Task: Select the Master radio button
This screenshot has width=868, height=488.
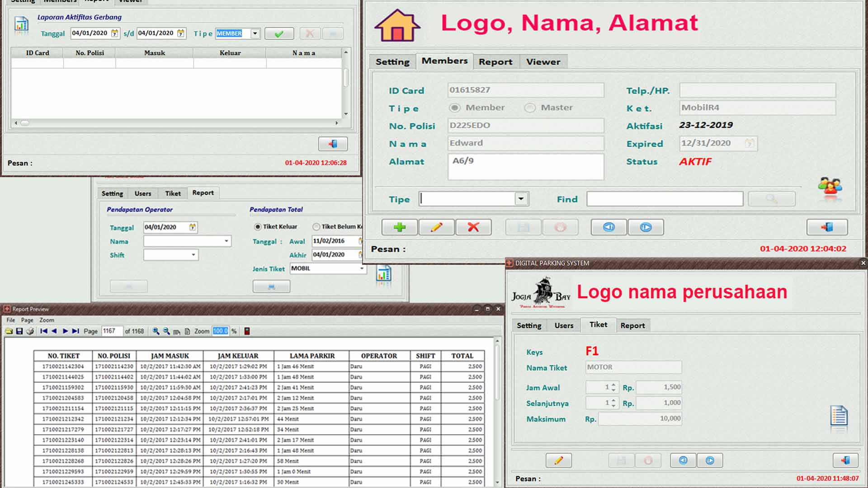Action: [x=530, y=108]
